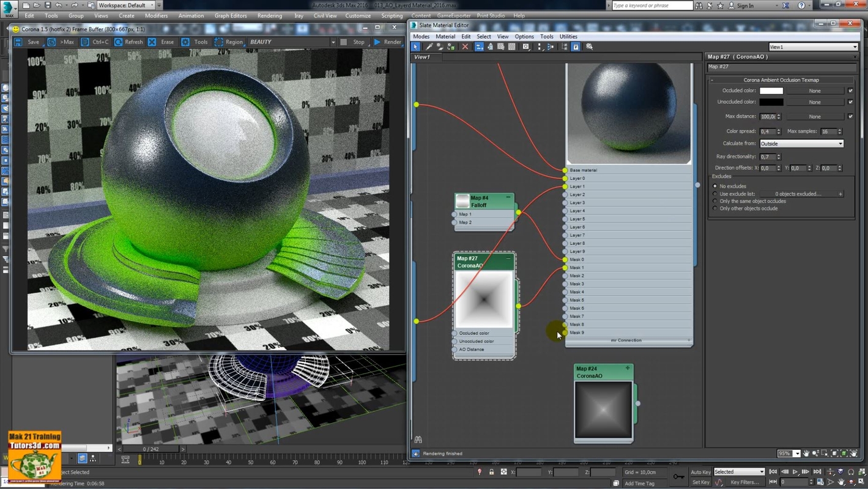Click the black Unoccluded color swatch
868x489 pixels.
pos(771,102)
